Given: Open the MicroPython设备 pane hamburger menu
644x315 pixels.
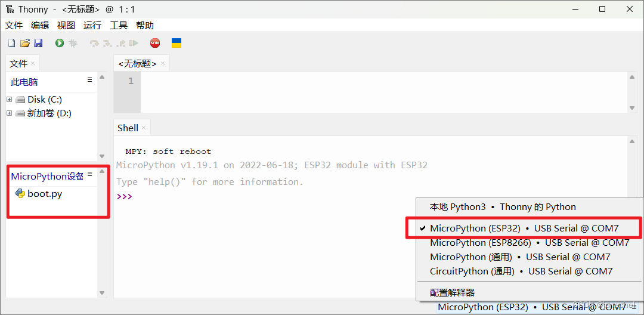Looking at the screenshot, I should coord(89,174).
